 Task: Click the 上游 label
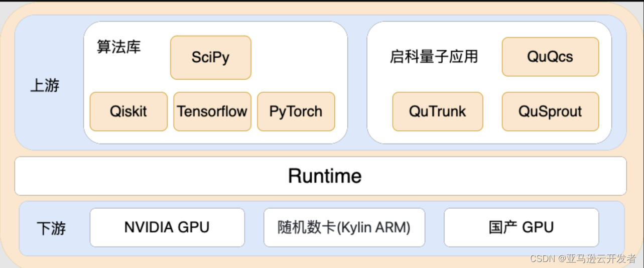coord(45,86)
